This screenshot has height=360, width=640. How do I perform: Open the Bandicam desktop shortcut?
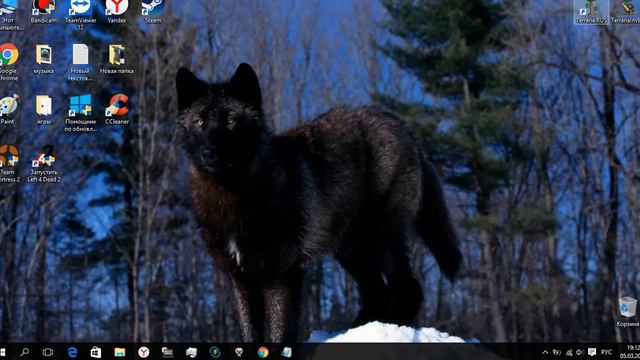44,11
